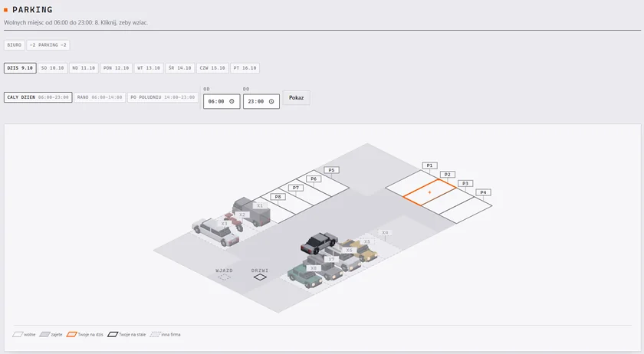Select Tuesday WT 13.10
The height and width of the screenshot is (354, 644).
(149, 68)
